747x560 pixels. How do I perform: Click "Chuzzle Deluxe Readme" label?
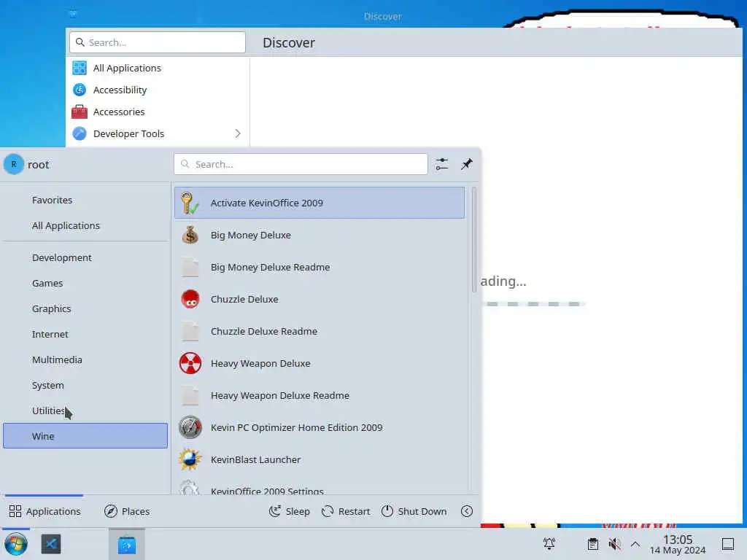(x=264, y=332)
